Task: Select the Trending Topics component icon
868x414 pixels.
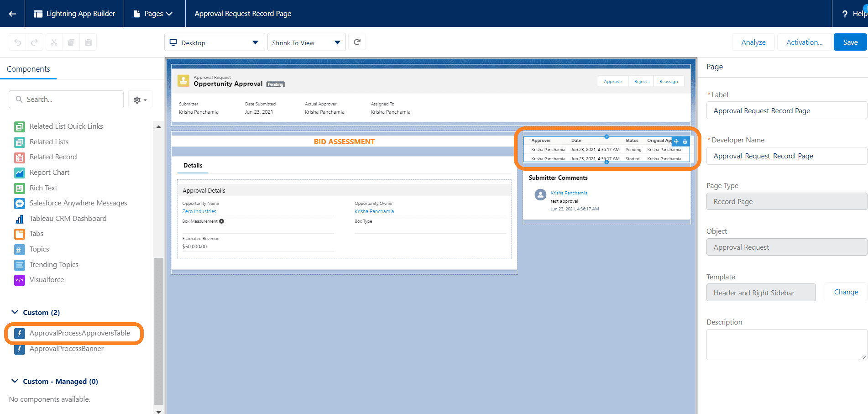Action: [20, 265]
